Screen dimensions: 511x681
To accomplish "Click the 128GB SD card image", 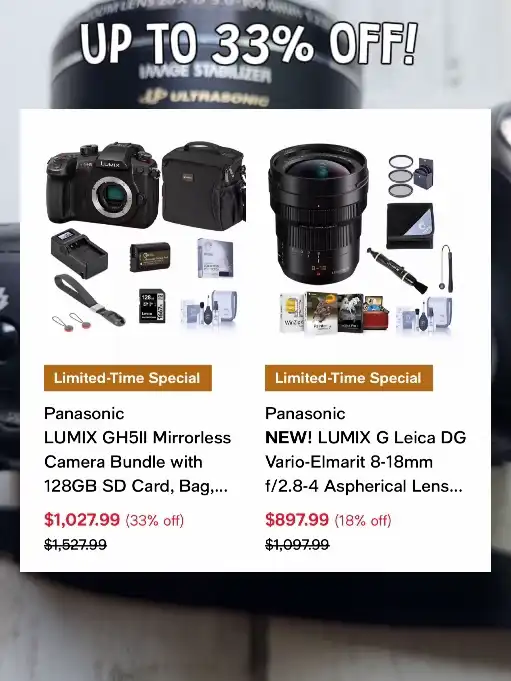I will [x=152, y=306].
